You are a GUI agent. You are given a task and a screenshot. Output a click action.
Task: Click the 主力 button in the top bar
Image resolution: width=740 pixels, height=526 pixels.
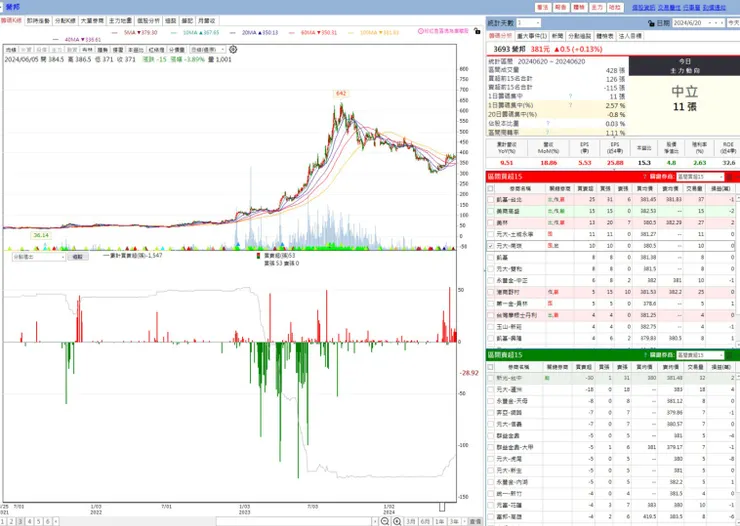click(597, 8)
